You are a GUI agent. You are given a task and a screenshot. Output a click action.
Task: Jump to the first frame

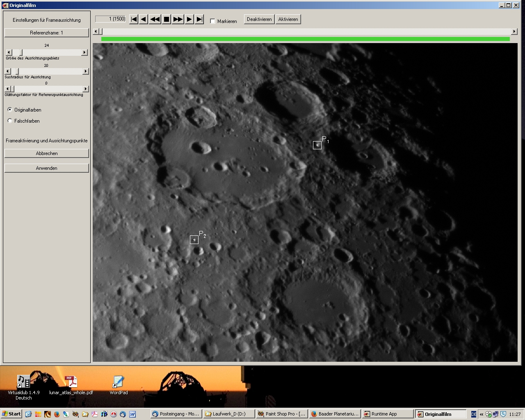click(134, 19)
